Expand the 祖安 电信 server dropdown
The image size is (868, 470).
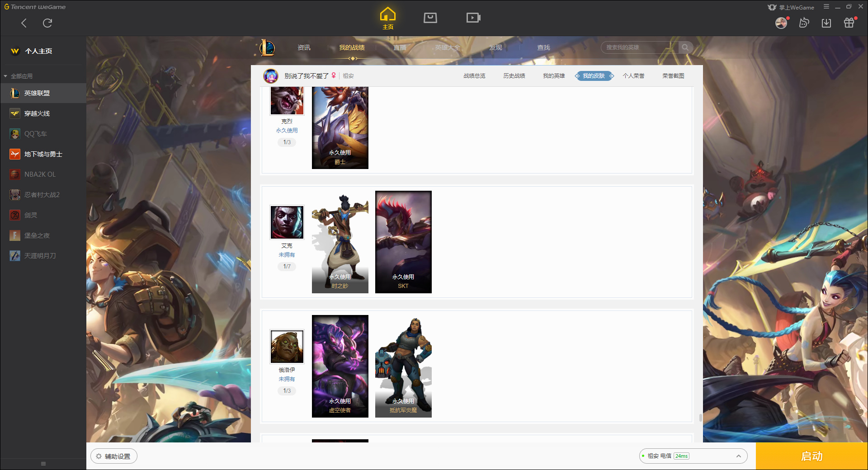tap(693, 456)
